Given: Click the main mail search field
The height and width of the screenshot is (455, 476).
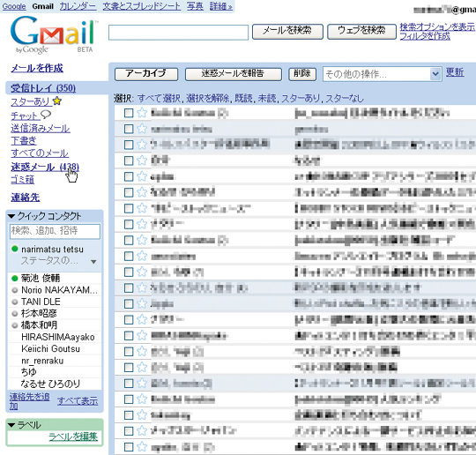Looking at the screenshot, I should click(178, 33).
